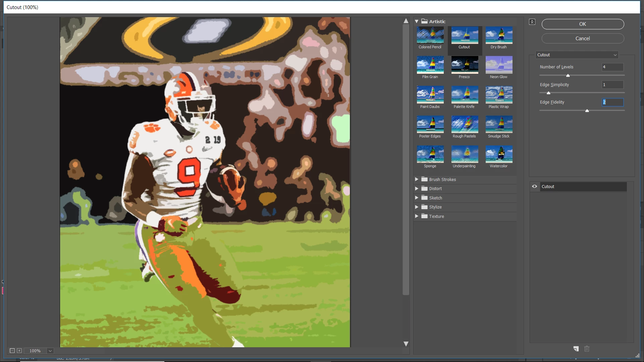Expand the Brush Strokes folder
Screen dimensions: 644x362
pyautogui.click(x=417, y=179)
